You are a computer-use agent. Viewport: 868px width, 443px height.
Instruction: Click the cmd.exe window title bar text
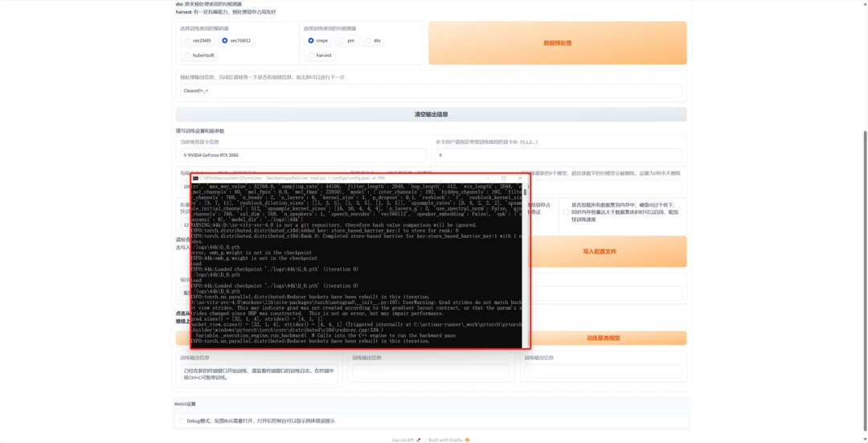click(292, 178)
